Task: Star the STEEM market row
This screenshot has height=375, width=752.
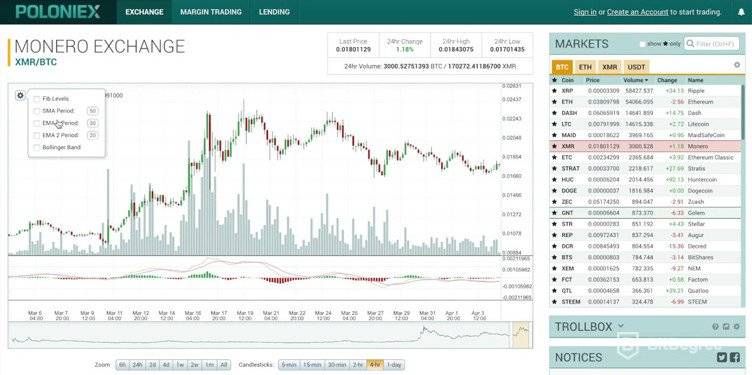Action: click(554, 302)
